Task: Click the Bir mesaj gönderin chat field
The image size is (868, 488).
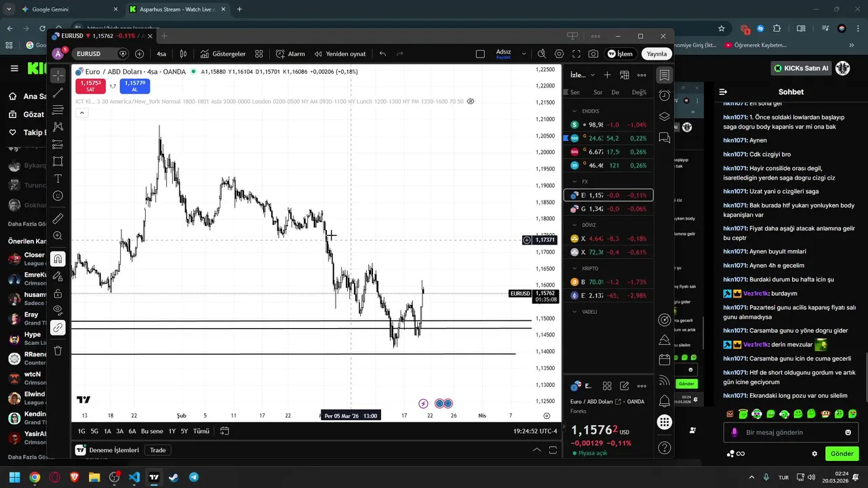Action: click(790, 432)
